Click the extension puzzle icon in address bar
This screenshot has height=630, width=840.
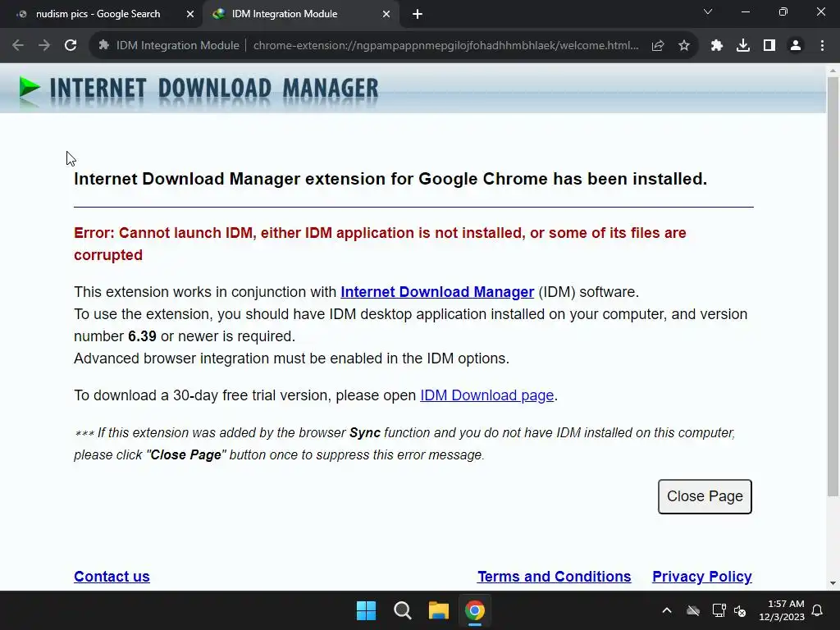[104, 46]
